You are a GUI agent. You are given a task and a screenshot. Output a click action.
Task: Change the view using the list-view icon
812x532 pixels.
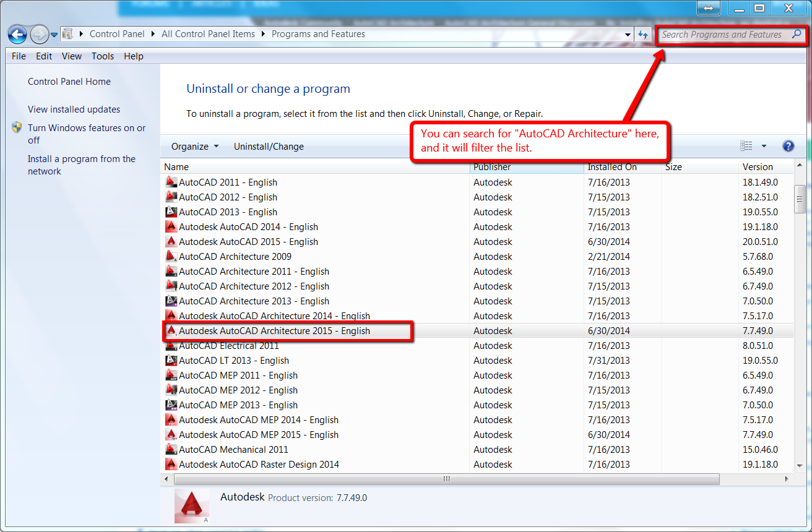tap(747, 145)
